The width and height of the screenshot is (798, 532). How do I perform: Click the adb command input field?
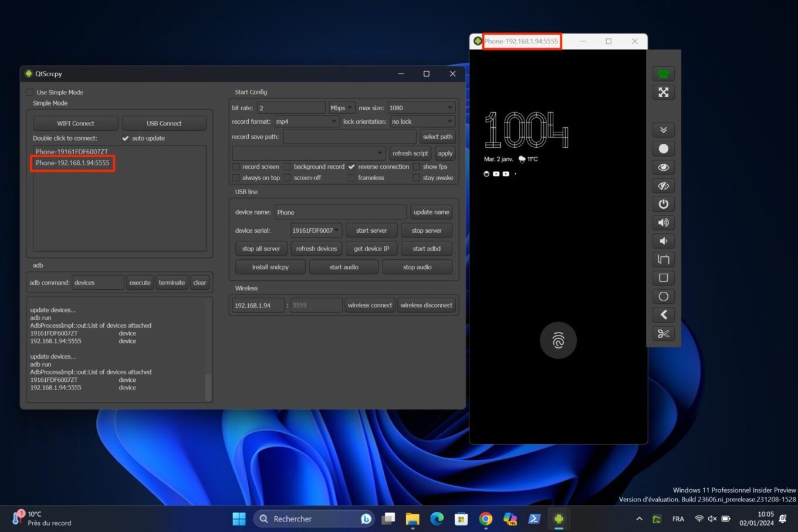[98, 283]
